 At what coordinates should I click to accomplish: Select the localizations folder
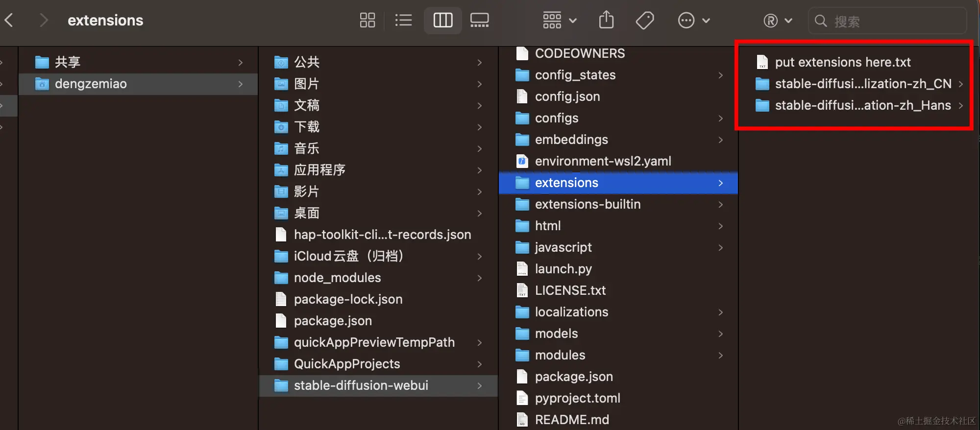(618, 312)
